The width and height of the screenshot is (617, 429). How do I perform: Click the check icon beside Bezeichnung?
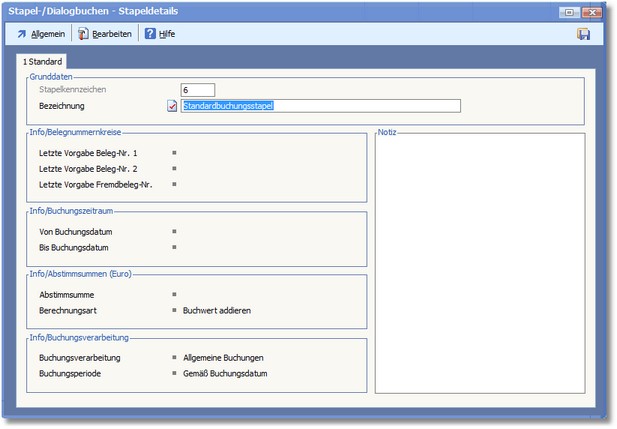point(172,105)
